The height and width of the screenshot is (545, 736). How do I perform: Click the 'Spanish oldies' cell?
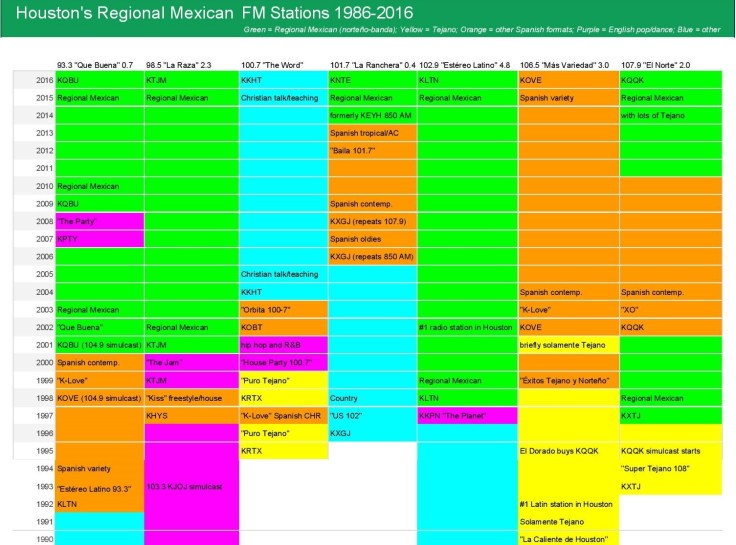click(373, 239)
